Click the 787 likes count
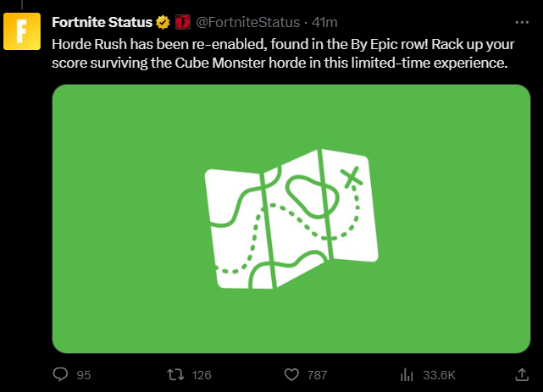543x392 pixels. click(x=317, y=375)
